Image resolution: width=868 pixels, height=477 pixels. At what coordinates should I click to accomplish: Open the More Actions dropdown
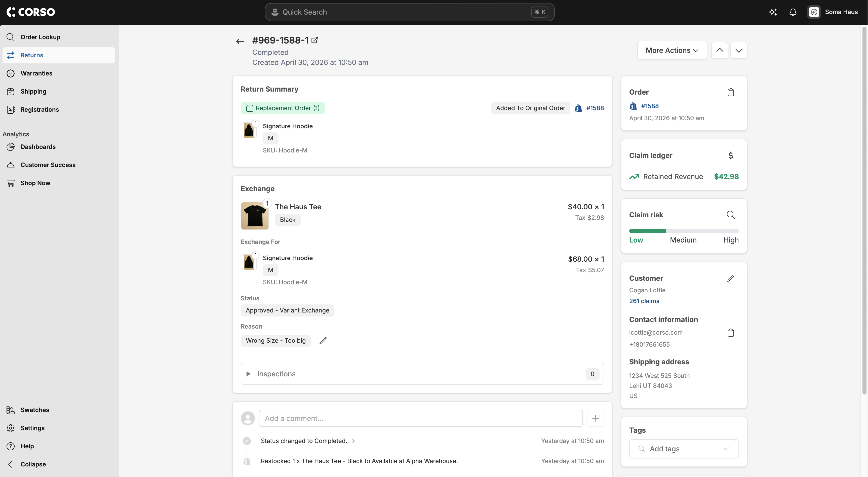pos(672,51)
